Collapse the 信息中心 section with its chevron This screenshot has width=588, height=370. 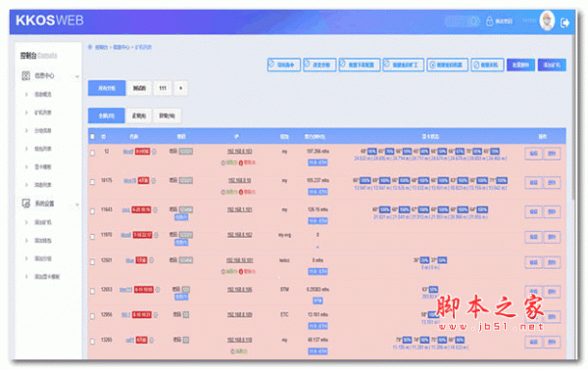click(76, 76)
